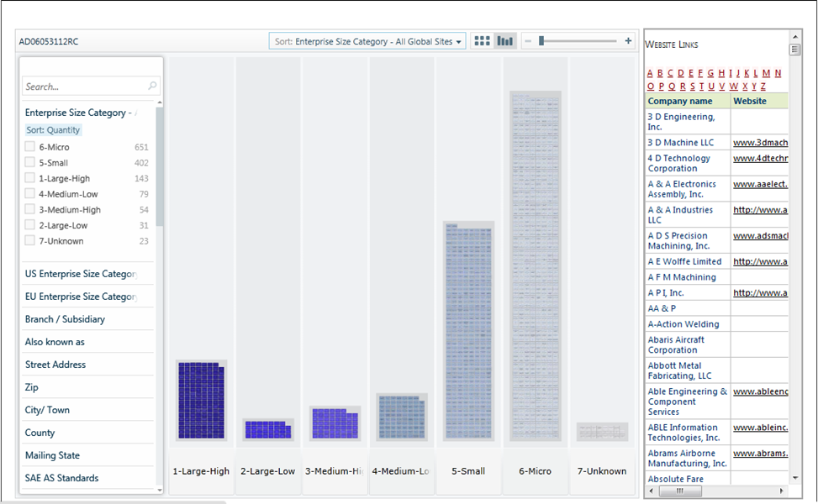The height and width of the screenshot is (504, 818).
Task: Switch to grid view layout
Action: 482,41
